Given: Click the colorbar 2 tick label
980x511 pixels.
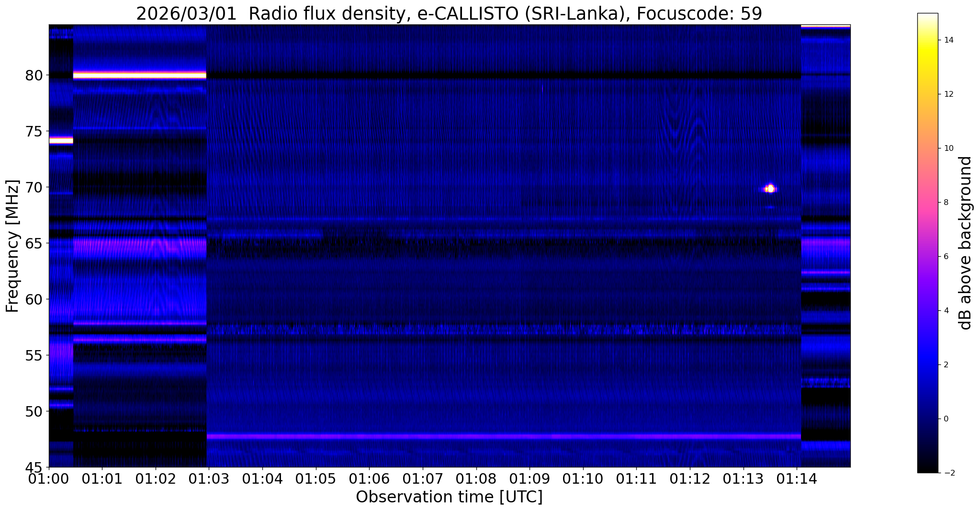Looking at the screenshot, I should point(945,365).
